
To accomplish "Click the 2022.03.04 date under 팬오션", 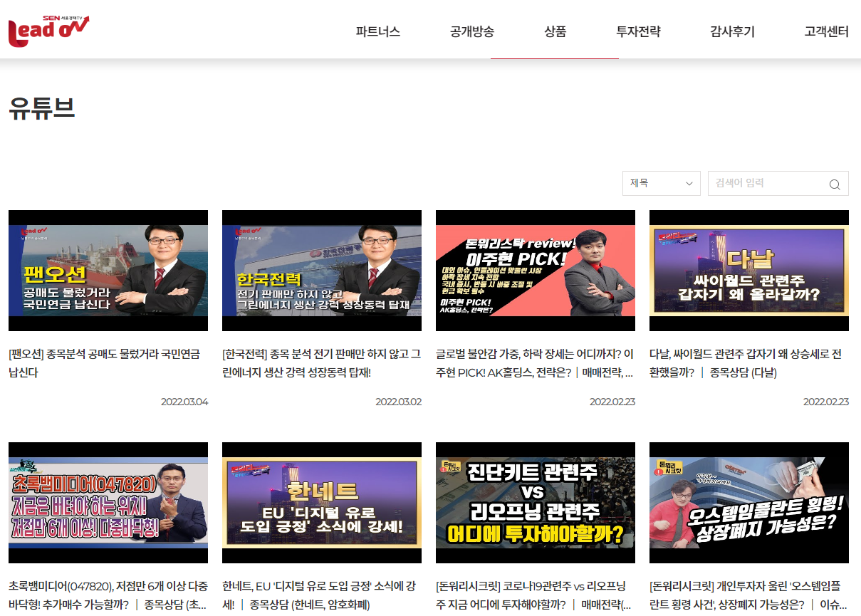I will [184, 402].
